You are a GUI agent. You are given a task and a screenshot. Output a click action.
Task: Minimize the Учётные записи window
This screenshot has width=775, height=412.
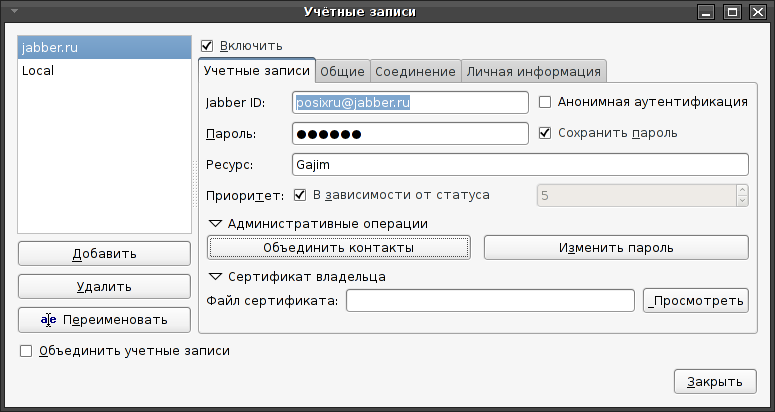pyautogui.click(x=707, y=12)
